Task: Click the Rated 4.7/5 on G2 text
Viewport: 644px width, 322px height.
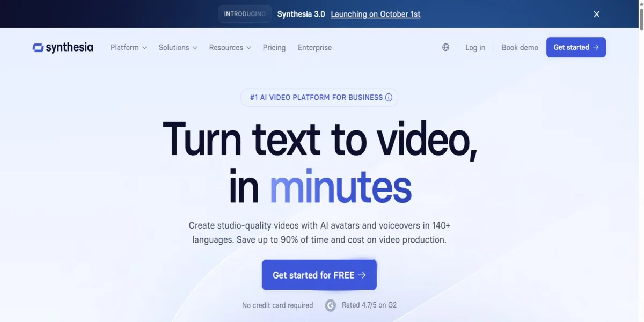Action: (369, 305)
